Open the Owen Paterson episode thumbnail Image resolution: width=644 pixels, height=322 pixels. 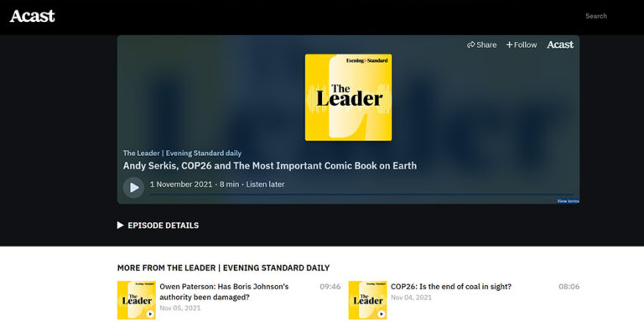(137, 300)
